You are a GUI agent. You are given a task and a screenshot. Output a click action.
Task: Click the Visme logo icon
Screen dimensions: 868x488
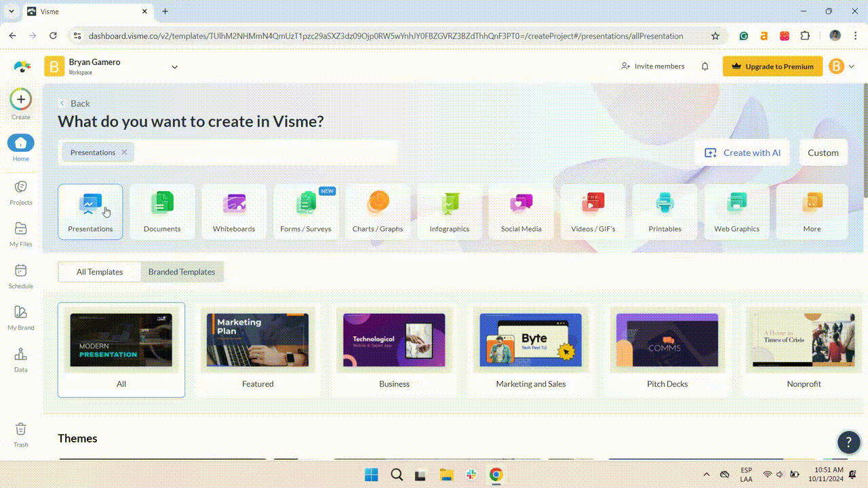(x=22, y=66)
